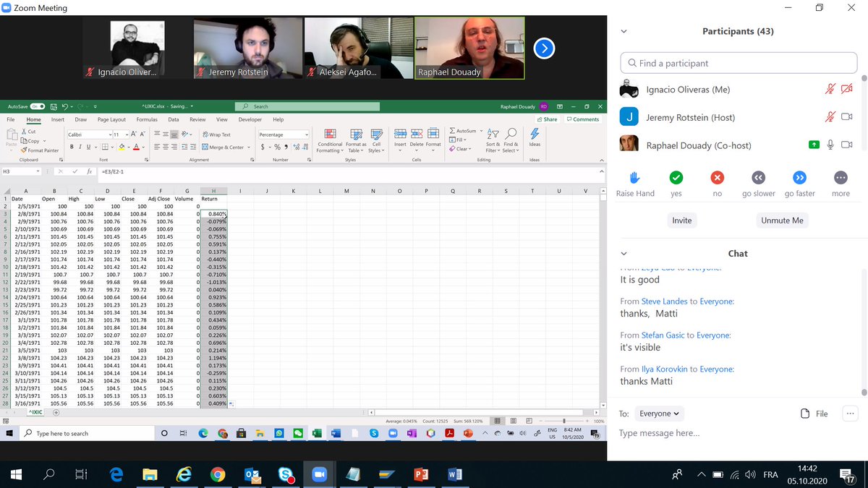This screenshot has width=868, height=488.
Task: Show next video thumbnails with blue arrow
Action: [544, 48]
